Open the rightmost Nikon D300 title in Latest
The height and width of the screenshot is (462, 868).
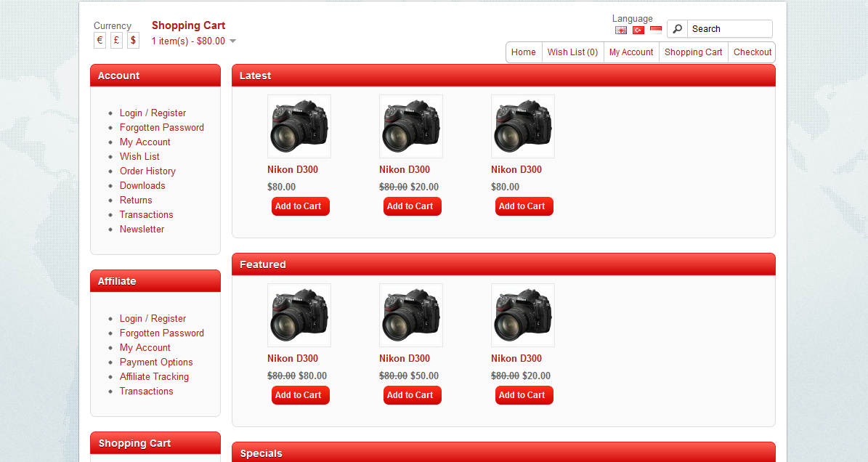point(516,170)
